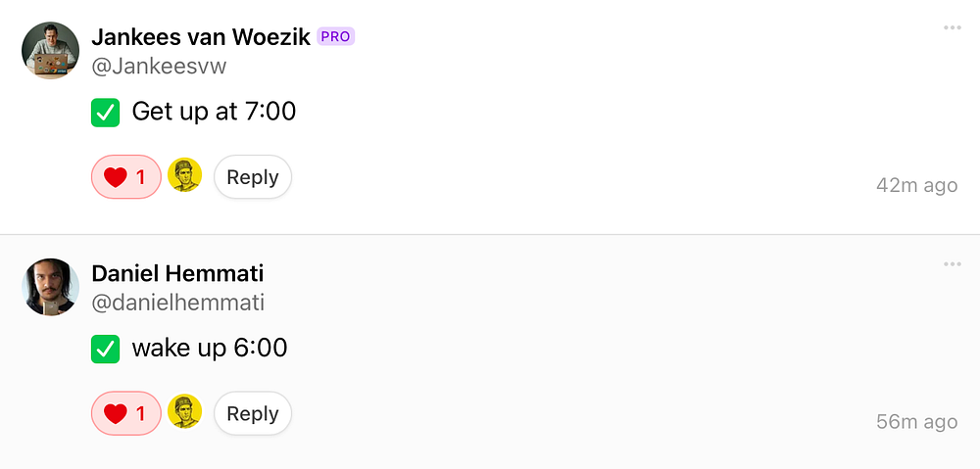This screenshot has width=980, height=469.
Task: Open the 56m ago timestamp
Action: (916, 422)
